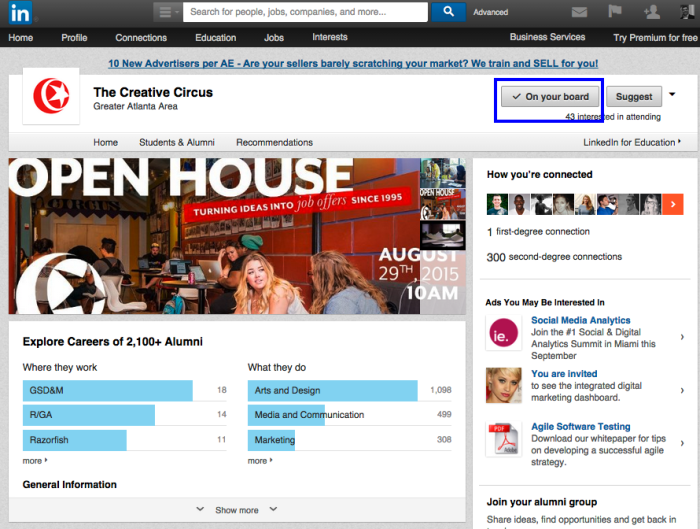
Task: Open the Jobs menu
Action: [274, 37]
